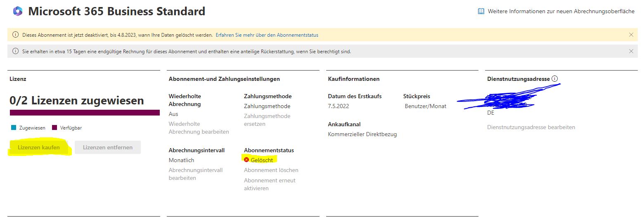Click the Kaufinformationen section heading
This screenshot has width=644, height=217.
point(354,79)
